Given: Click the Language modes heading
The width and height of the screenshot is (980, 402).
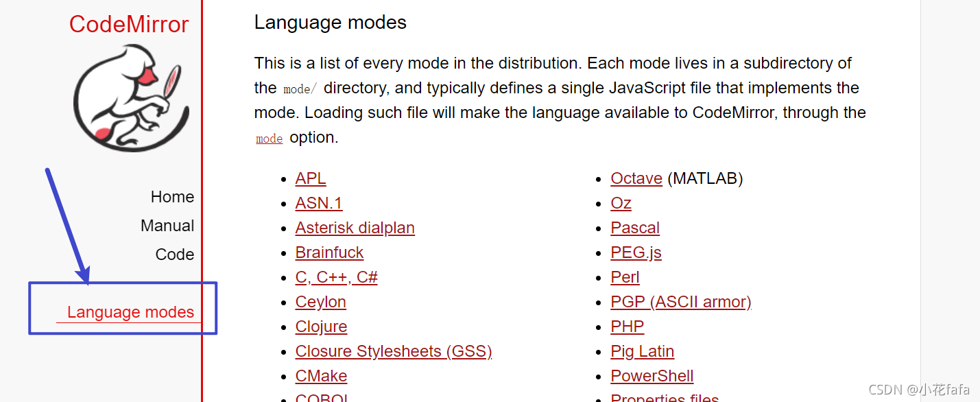Looking at the screenshot, I should coord(331,23).
